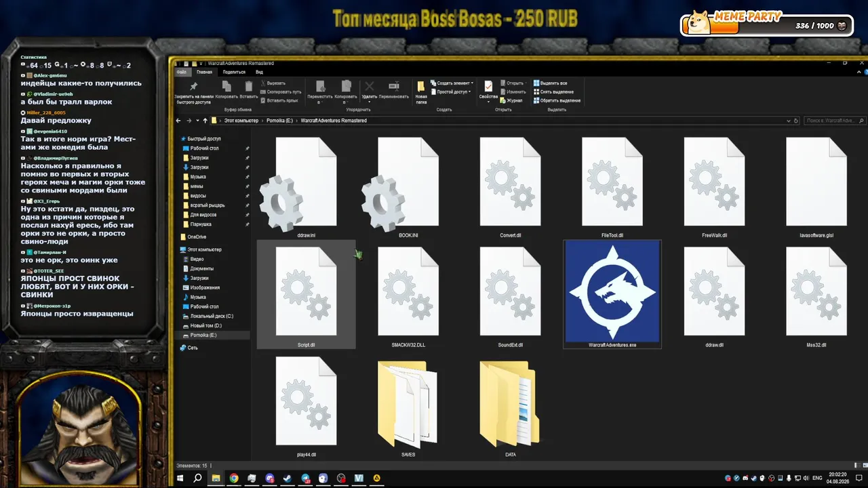Select the FreeWalk.dll file
Image resolution: width=868 pixels, height=488 pixels.
point(714,188)
